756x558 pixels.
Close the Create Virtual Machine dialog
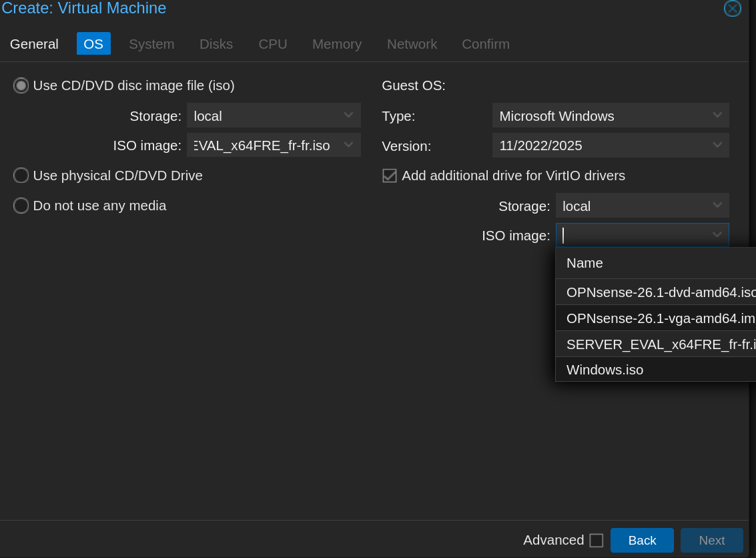(x=732, y=9)
